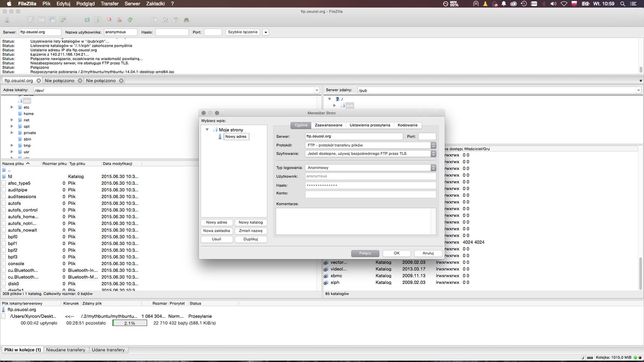Open local address path dropdown

(317, 90)
